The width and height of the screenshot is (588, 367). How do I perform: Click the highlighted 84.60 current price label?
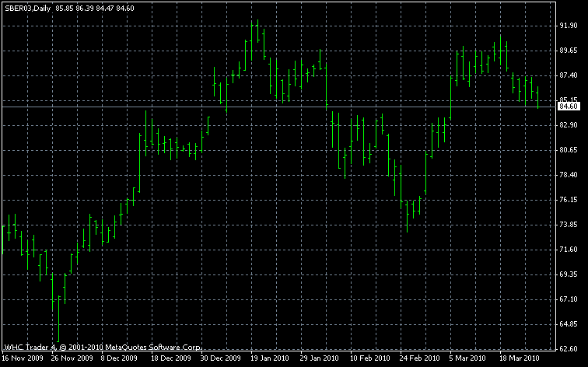click(569, 107)
